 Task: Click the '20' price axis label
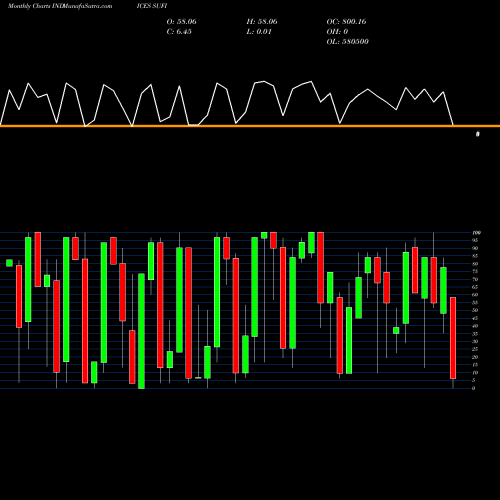tap(475, 357)
